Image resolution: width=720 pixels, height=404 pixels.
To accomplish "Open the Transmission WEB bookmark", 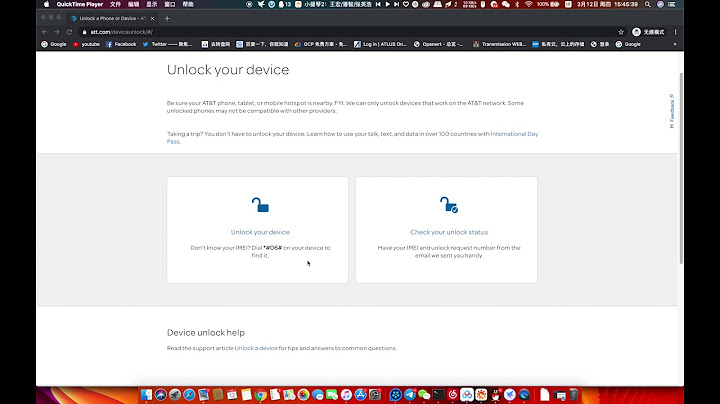I will click(x=499, y=45).
